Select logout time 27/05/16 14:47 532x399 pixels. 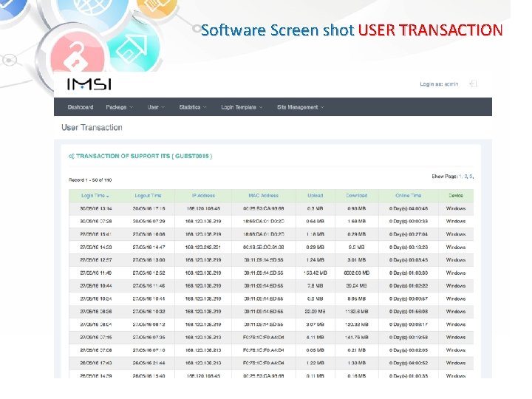pos(149,248)
